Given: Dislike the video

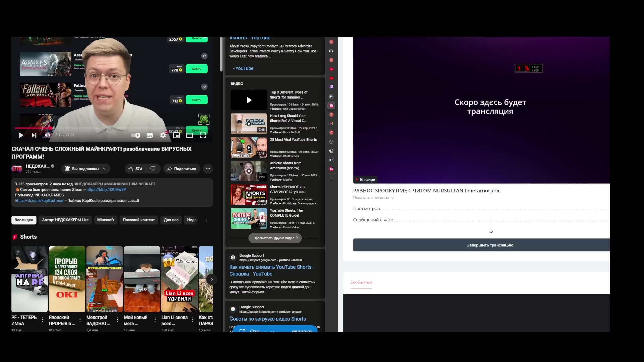Looking at the screenshot, I should coord(153,169).
